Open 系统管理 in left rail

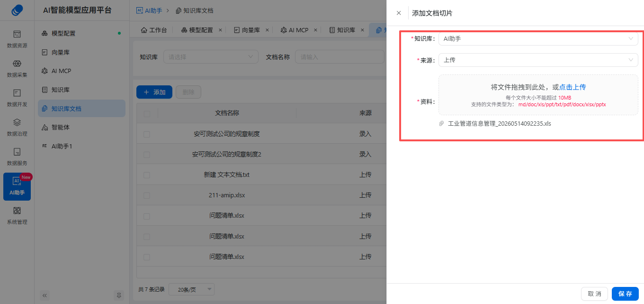[17, 216]
